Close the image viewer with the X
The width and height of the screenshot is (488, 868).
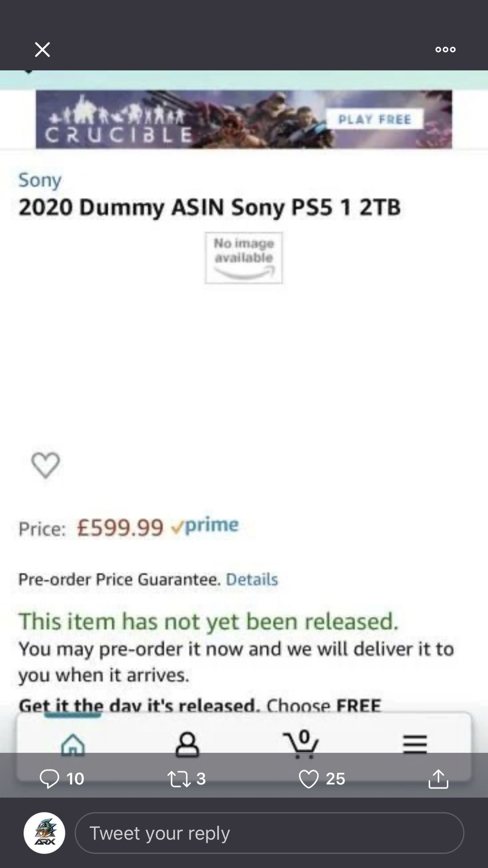tap(42, 50)
